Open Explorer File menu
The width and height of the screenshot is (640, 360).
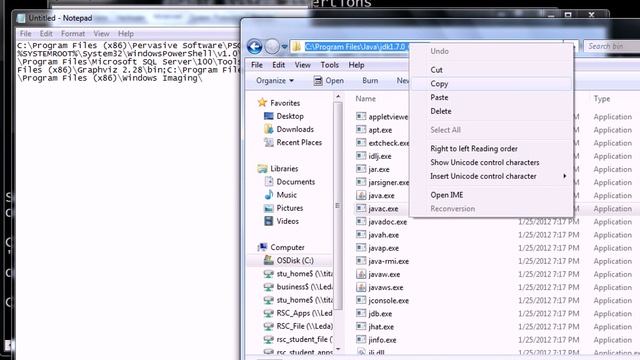pos(257,65)
